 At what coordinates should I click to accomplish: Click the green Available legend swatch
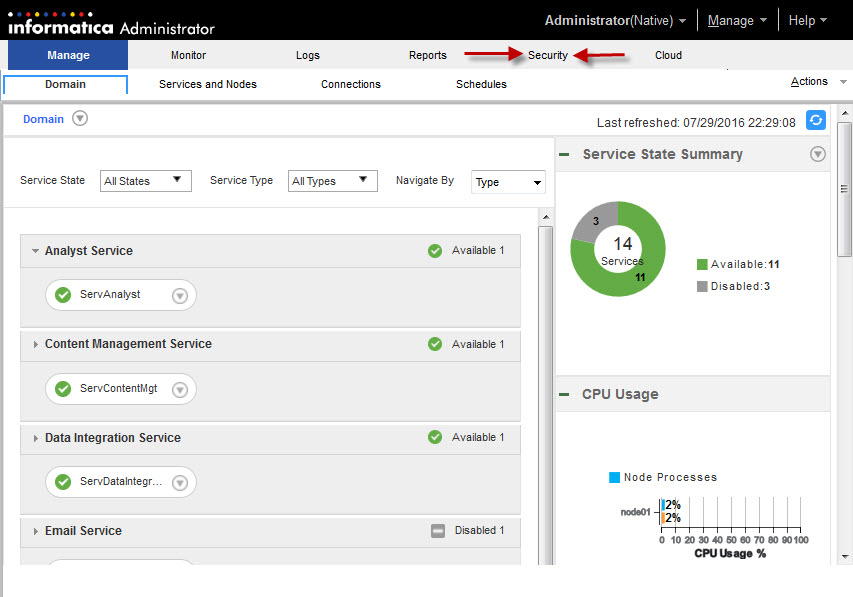pyautogui.click(x=702, y=264)
